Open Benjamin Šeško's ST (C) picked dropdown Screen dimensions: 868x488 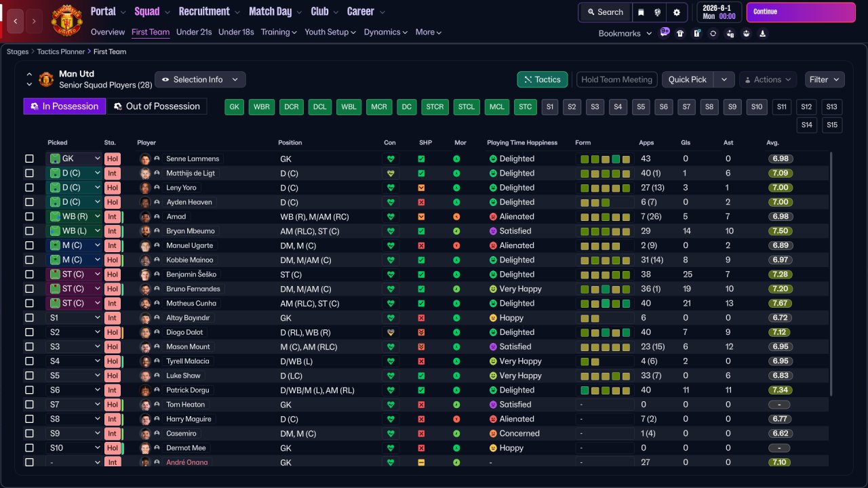[x=74, y=274]
